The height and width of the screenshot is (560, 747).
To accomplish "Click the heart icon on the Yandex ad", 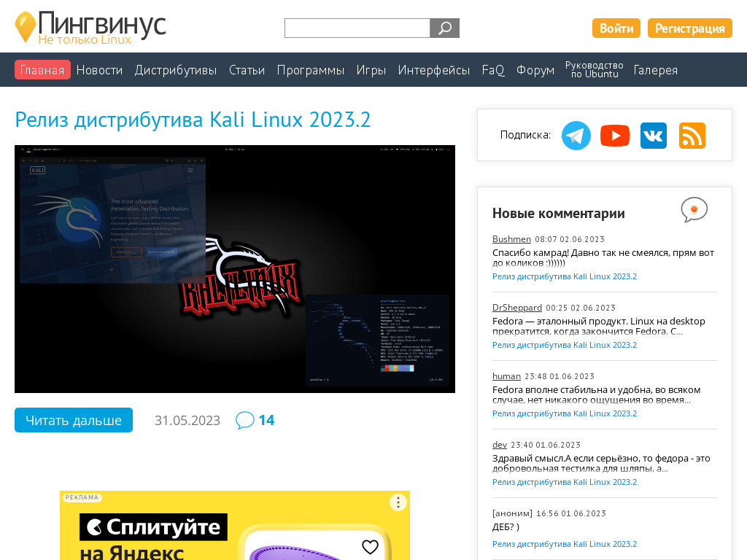I will click(370, 547).
